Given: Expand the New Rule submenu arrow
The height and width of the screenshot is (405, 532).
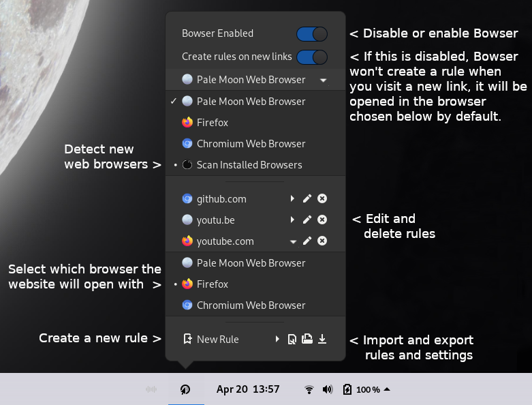Looking at the screenshot, I should (277, 339).
